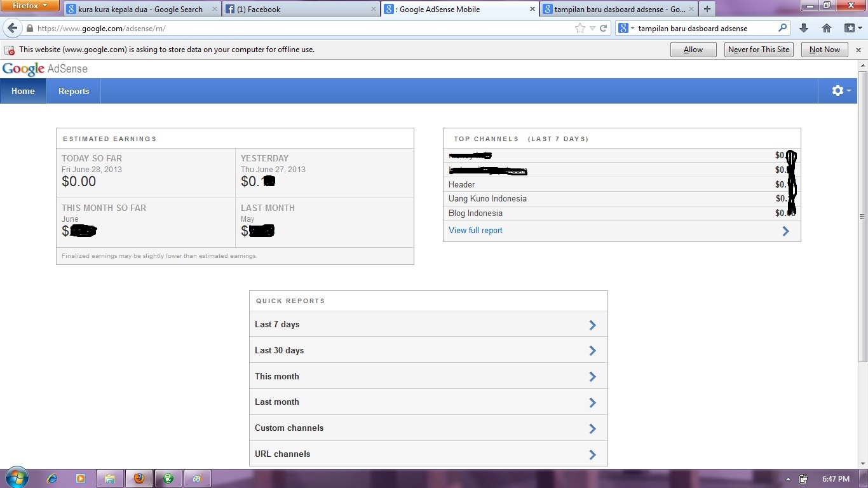Open a new tab with the plus button
Screen dimensions: 868x488
click(x=707, y=9)
